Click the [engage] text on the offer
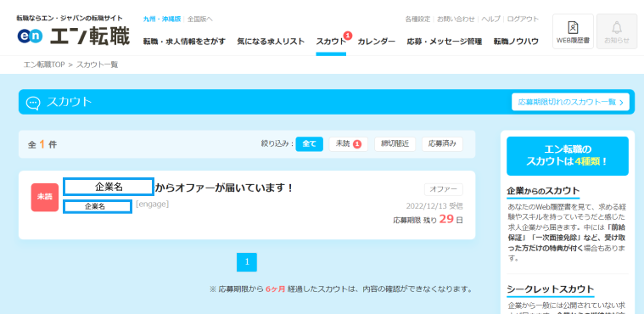This screenshot has height=314, width=644. tap(153, 204)
